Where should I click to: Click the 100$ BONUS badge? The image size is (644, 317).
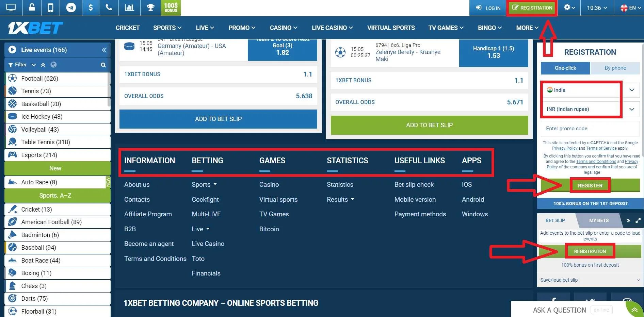click(x=171, y=7)
